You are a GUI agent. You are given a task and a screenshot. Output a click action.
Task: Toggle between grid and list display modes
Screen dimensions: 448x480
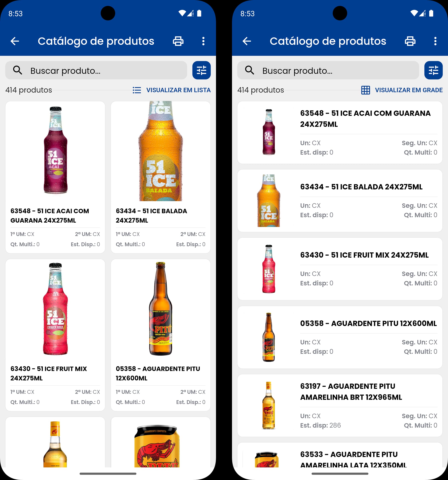(x=178, y=90)
